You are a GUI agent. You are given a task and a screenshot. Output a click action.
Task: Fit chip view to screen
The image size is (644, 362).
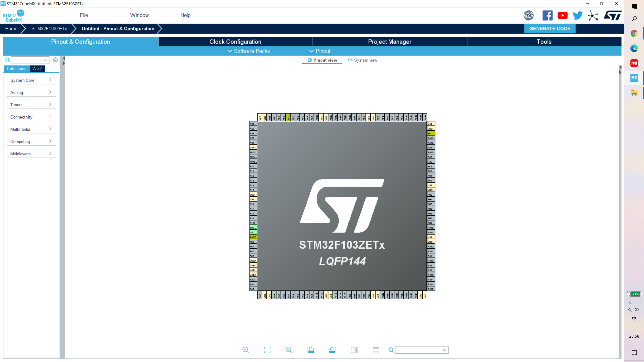tap(267, 350)
